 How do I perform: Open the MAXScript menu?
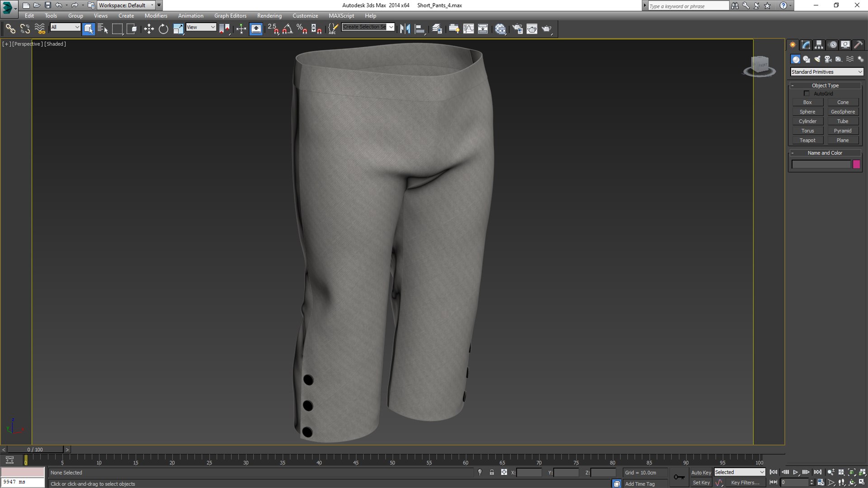click(341, 16)
